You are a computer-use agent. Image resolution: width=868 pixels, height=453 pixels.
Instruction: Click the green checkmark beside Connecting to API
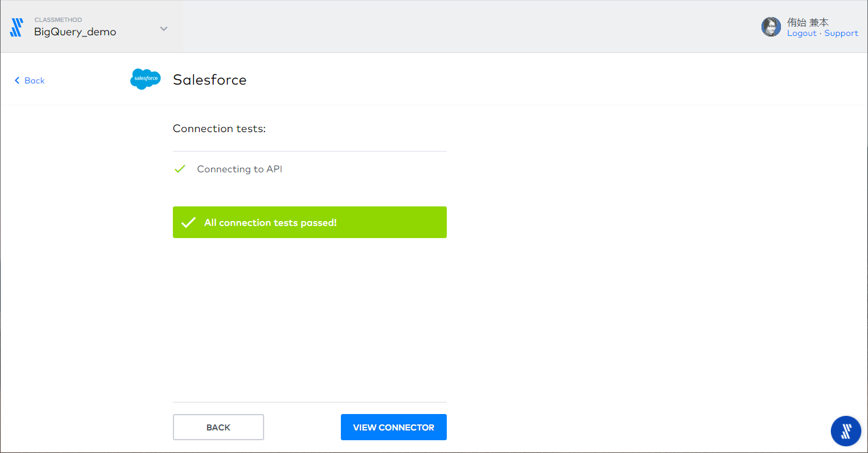(x=180, y=169)
